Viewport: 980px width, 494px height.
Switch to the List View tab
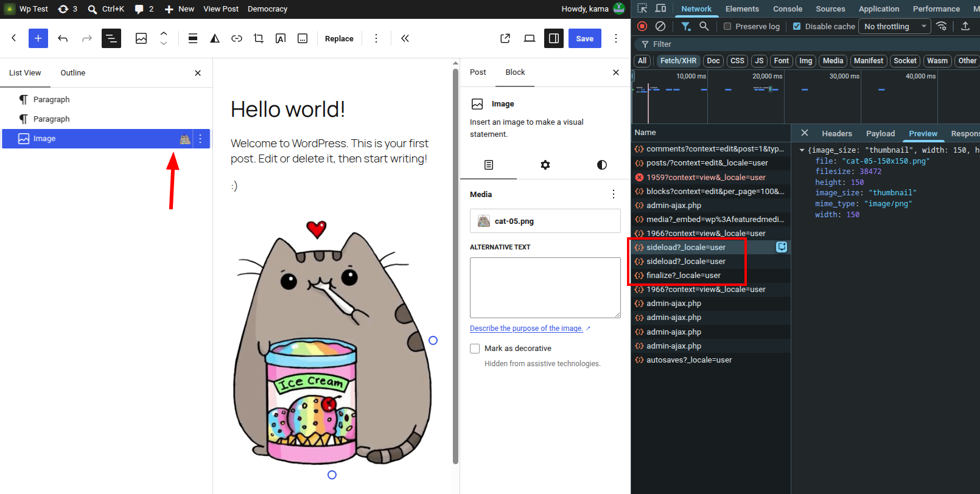[25, 72]
